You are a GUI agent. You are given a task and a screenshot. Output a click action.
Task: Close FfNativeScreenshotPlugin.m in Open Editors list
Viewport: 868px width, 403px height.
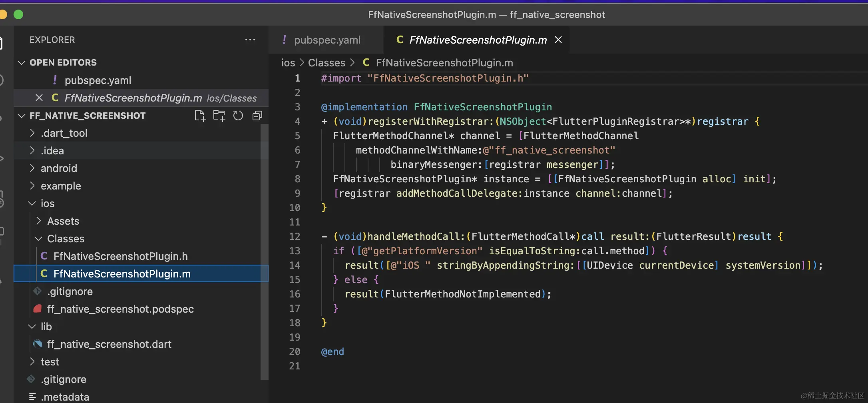pos(39,98)
